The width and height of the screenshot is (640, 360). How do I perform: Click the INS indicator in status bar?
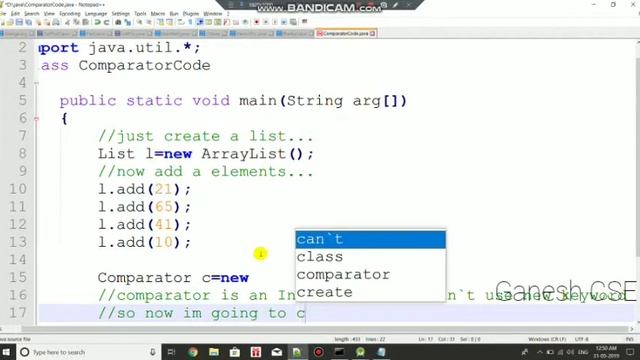pos(629,339)
